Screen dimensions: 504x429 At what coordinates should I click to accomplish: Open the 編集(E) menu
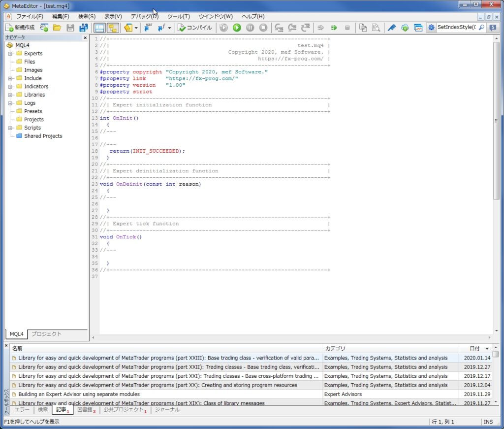[x=61, y=16]
